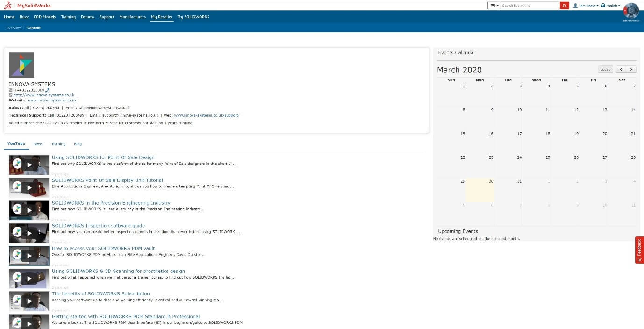The width and height of the screenshot is (644, 329).
Task: Open the Buzz menu item
Action: coord(24,17)
